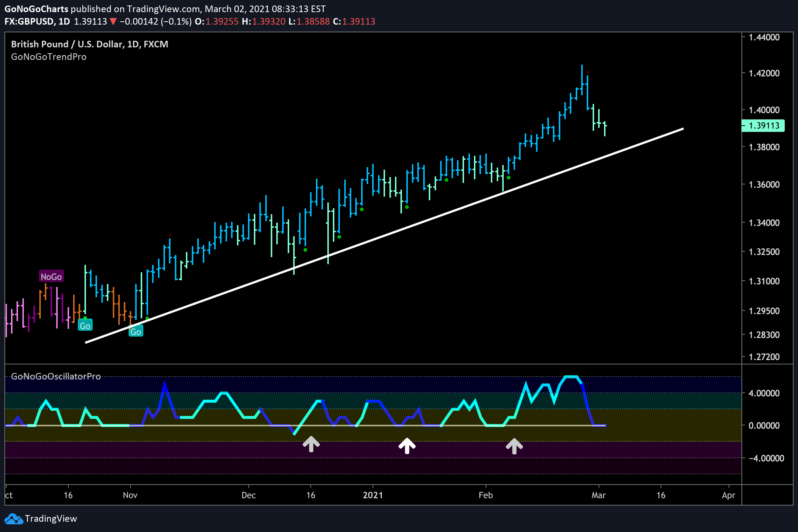Image resolution: width=798 pixels, height=532 pixels.
Task: Click the 1.28300 price axis label
Action: [764, 335]
